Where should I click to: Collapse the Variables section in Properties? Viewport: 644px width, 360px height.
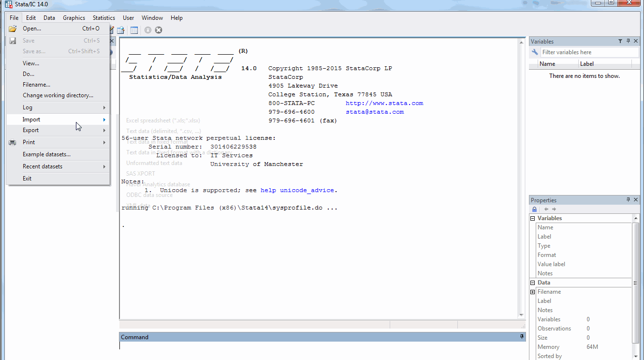(532, 218)
